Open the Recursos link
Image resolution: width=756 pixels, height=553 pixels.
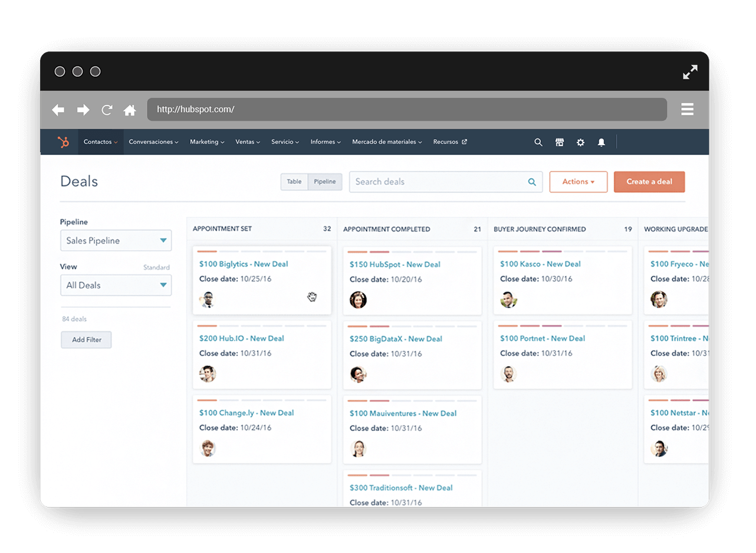coord(450,142)
